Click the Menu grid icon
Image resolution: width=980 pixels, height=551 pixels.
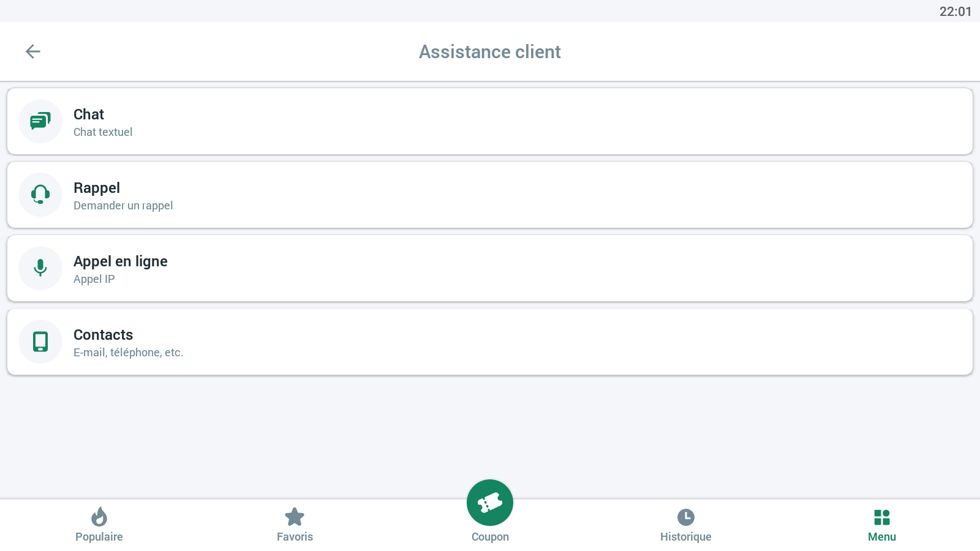(x=882, y=517)
